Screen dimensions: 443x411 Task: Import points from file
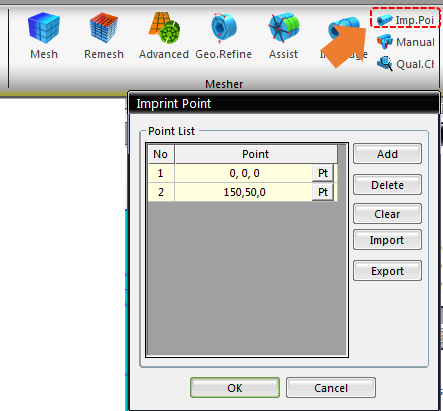pos(387,240)
